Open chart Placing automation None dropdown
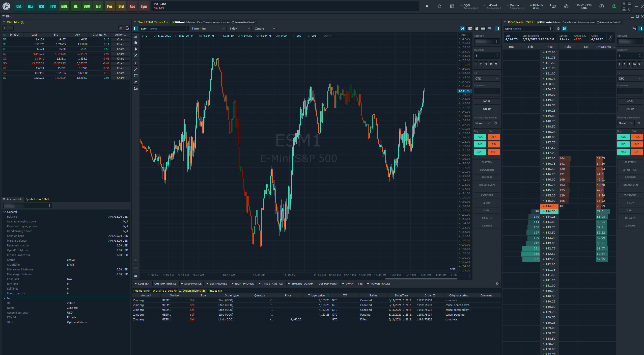Image resolution: width=644 pixels, height=355 pixels. point(483,123)
